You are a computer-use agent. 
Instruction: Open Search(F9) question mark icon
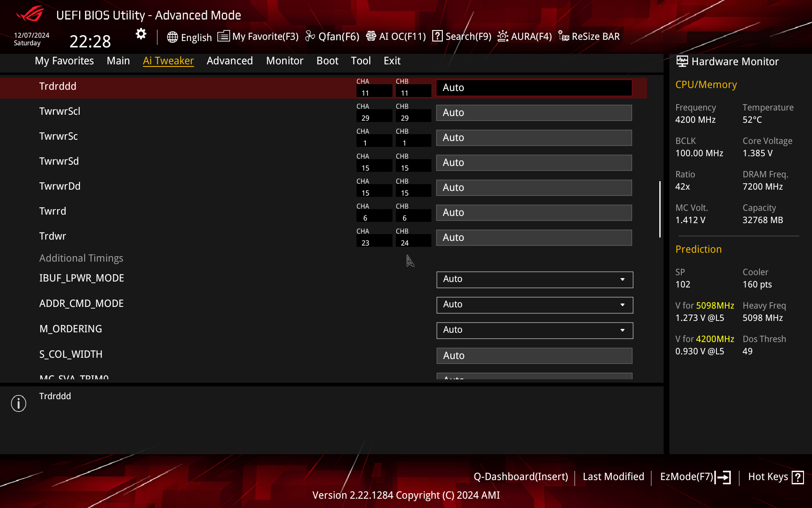(x=437, y=36)
